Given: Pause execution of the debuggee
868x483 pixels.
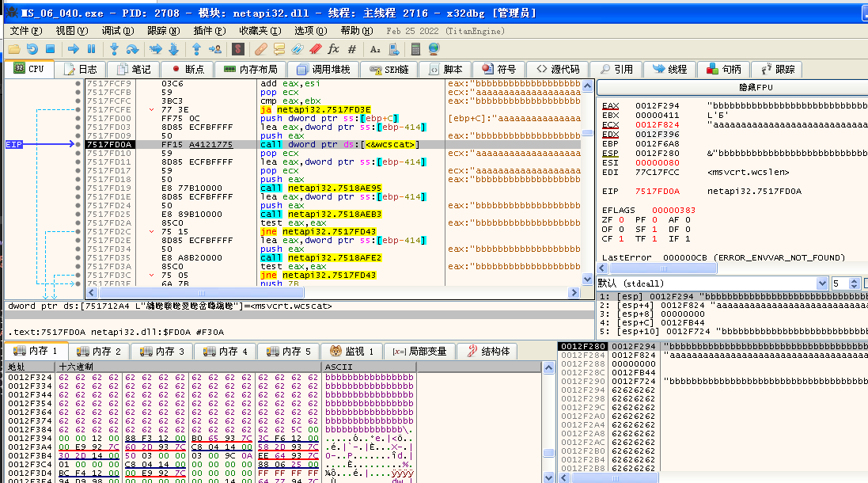Looking at the screenshot, I should 91,49.
